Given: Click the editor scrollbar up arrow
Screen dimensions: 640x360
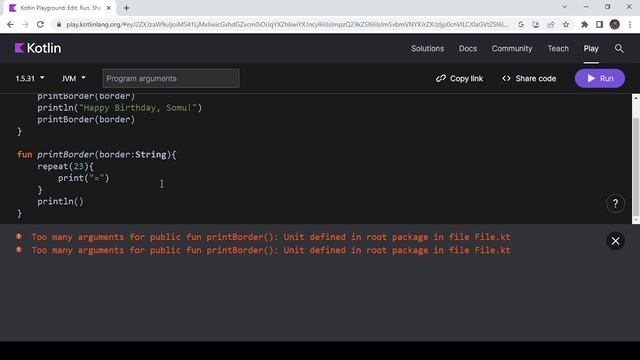Looking at the screenshot, I should (x=636, y=98).
